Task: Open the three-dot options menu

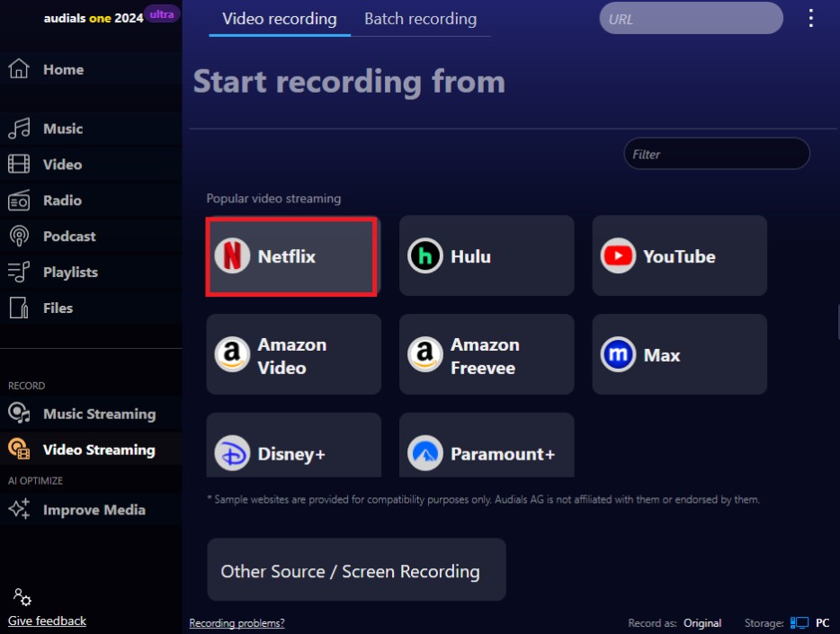Action: 810,18
